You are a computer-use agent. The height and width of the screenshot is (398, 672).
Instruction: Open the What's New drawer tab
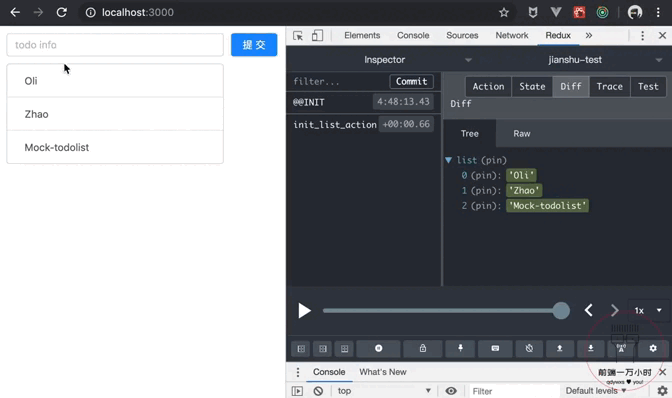(383, 372)
